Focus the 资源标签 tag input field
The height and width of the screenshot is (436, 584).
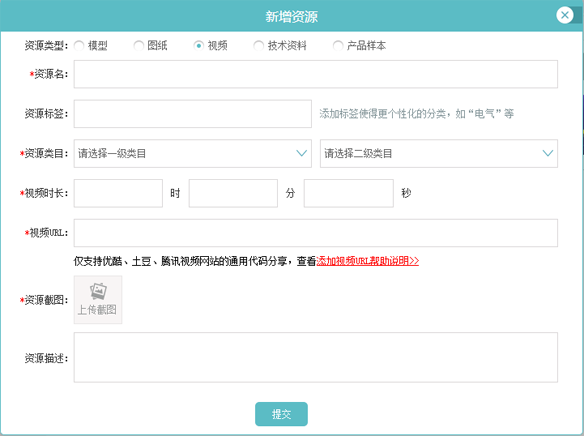point(193,114)
